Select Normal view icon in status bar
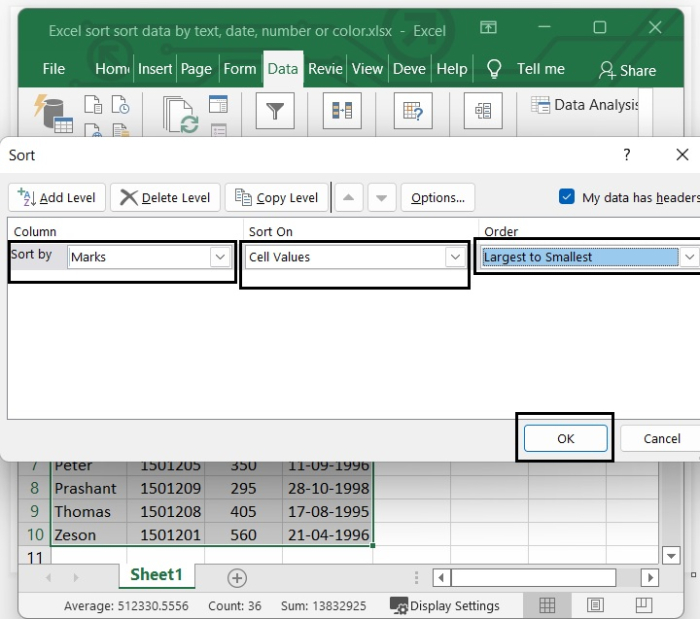 coord(547,605)
